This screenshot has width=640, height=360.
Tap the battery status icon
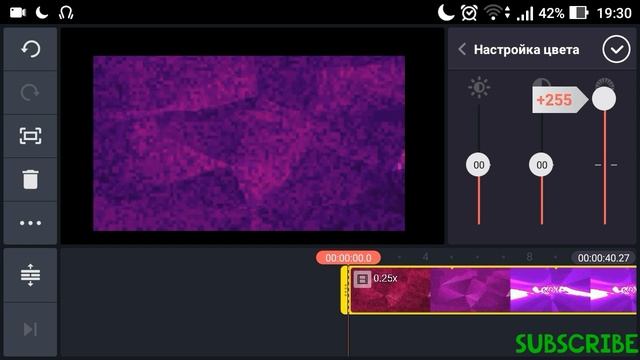point(578,13)
